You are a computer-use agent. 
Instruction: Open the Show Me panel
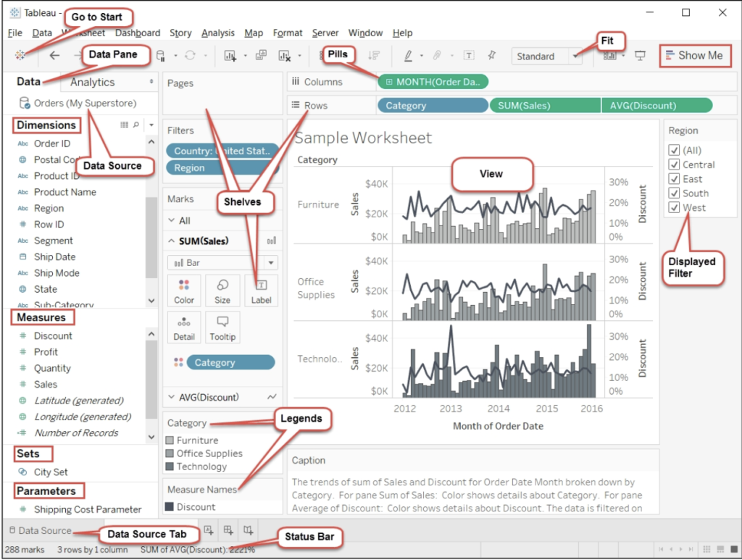[x=694, y=56]
